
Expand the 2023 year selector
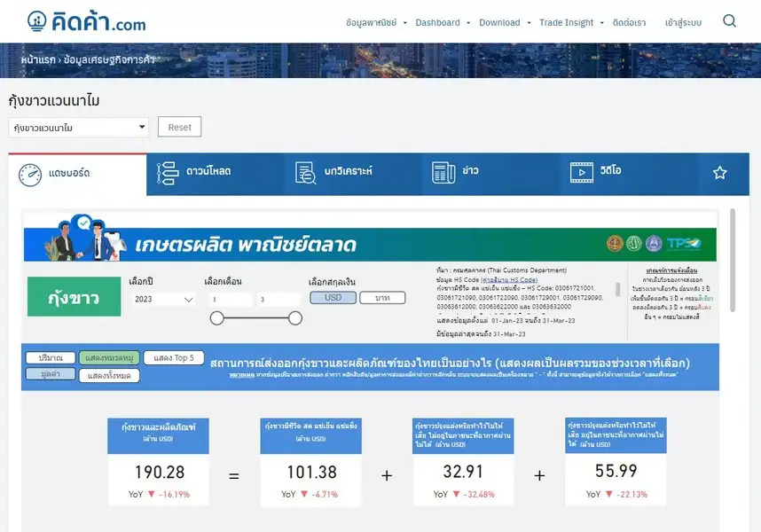click(x=163, y=300)
